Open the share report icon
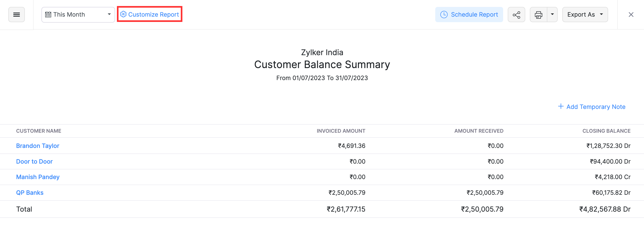The height and width of the screenshot is (228, 644). (516, 14)
